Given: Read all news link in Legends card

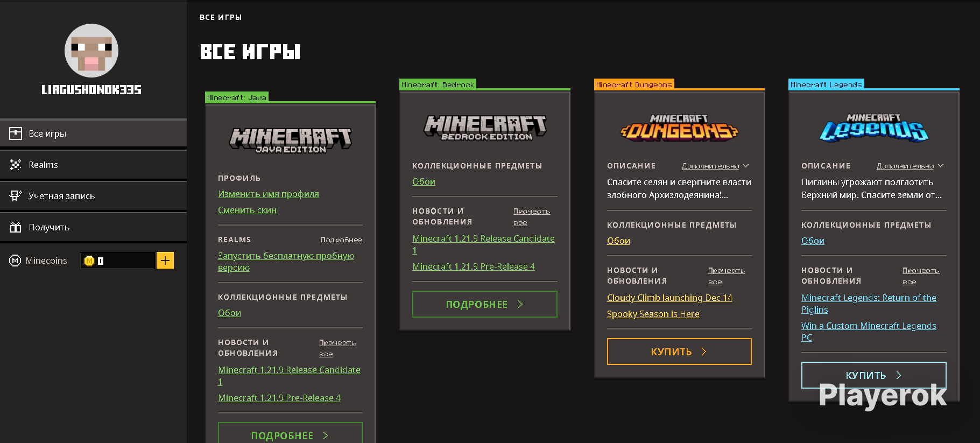Looking at the screenshot, I should (921, 276).
